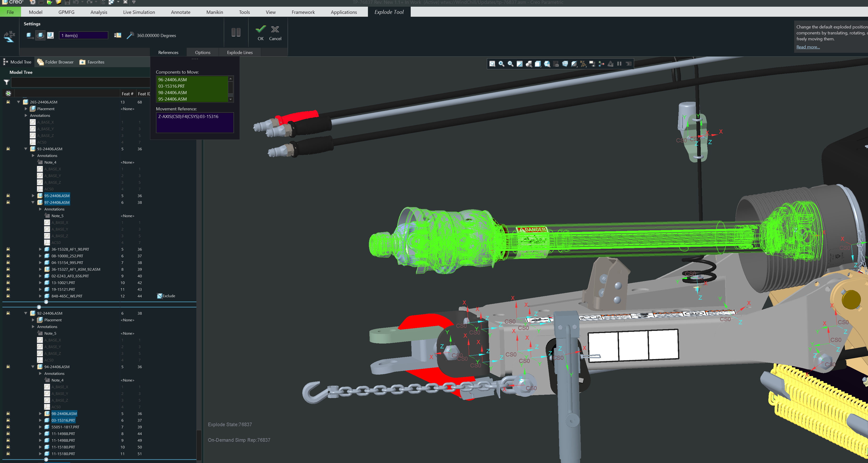Toggle the datum display filters icon
The height and width of the screenshot is (463, 868).
583,64
